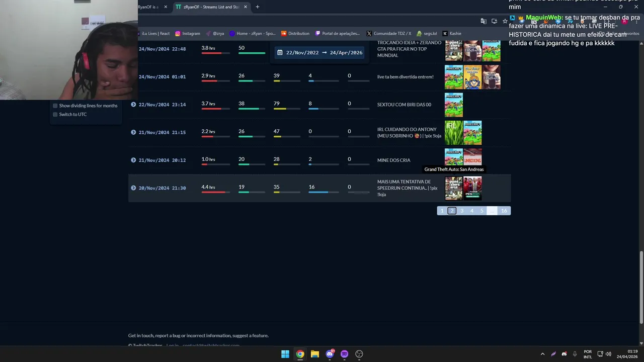The height and width of the screenshot is (362, 644).
Task: Enable Show dividing lines for months
Action: [x=55, y=106]
